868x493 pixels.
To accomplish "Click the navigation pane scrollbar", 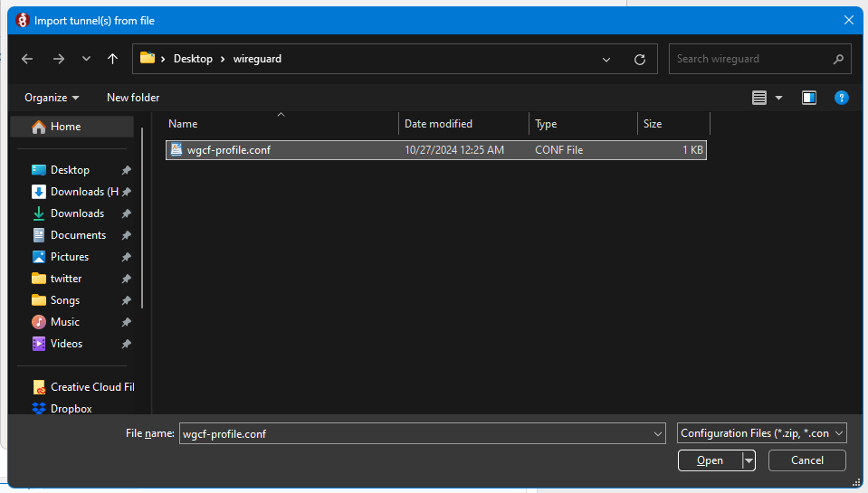I will (x=142, y=218).
